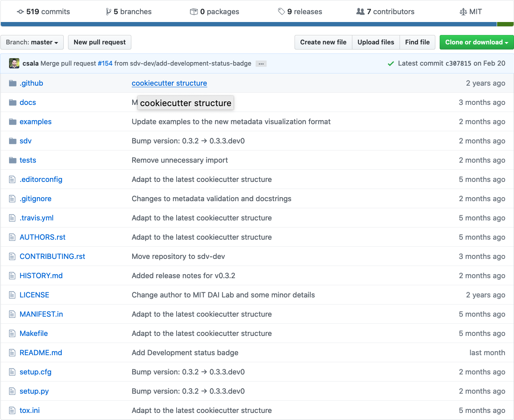514x420 pixels.
Task: Open pull request #154 link
Action: 105,64
